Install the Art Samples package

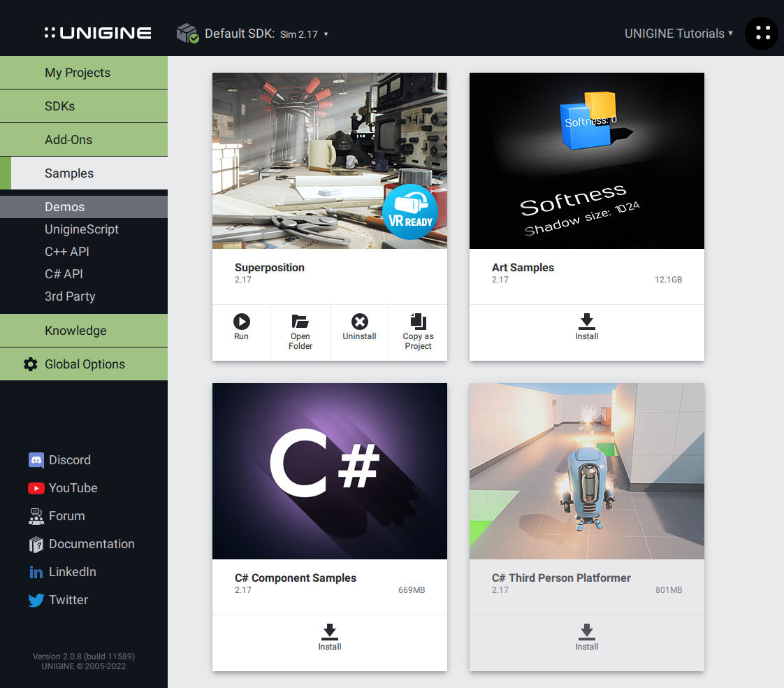click(x=586, y=327)
